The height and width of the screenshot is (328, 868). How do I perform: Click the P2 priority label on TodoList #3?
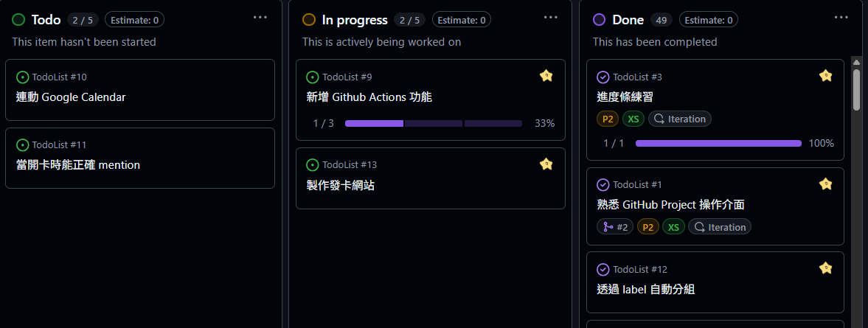(608, 119)
